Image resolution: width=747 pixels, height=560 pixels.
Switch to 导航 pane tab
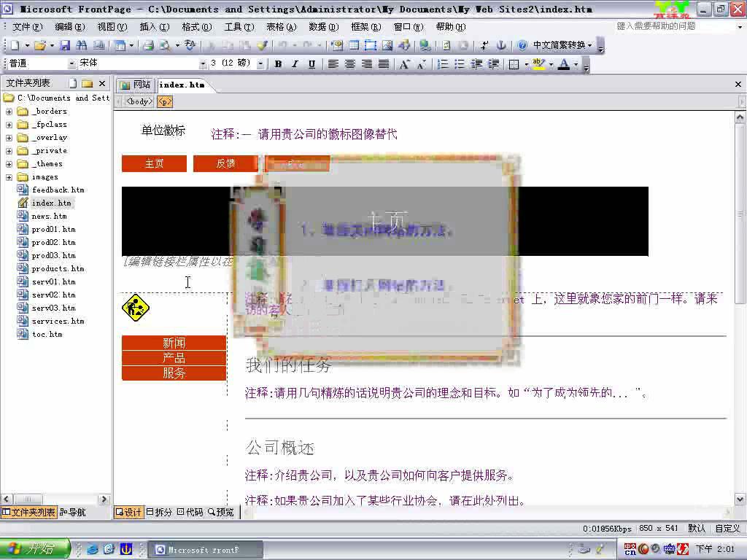point(72,513)
